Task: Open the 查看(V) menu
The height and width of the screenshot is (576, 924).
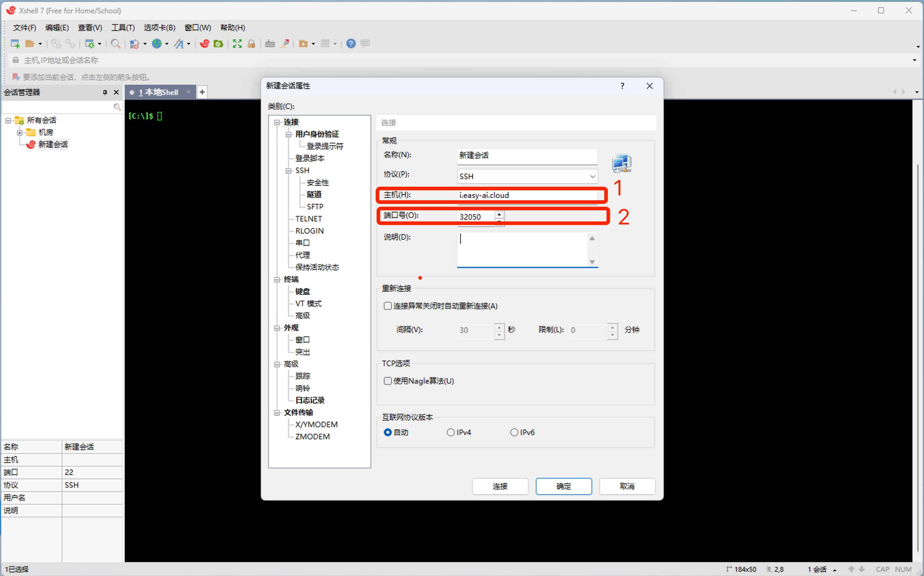Action: pos(90,28)
